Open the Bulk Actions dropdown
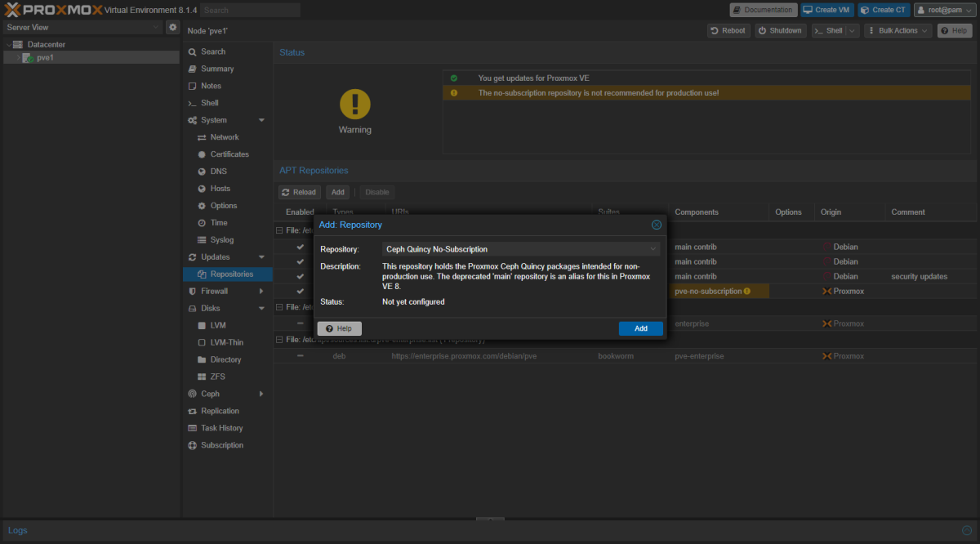 tap(899, 30)
